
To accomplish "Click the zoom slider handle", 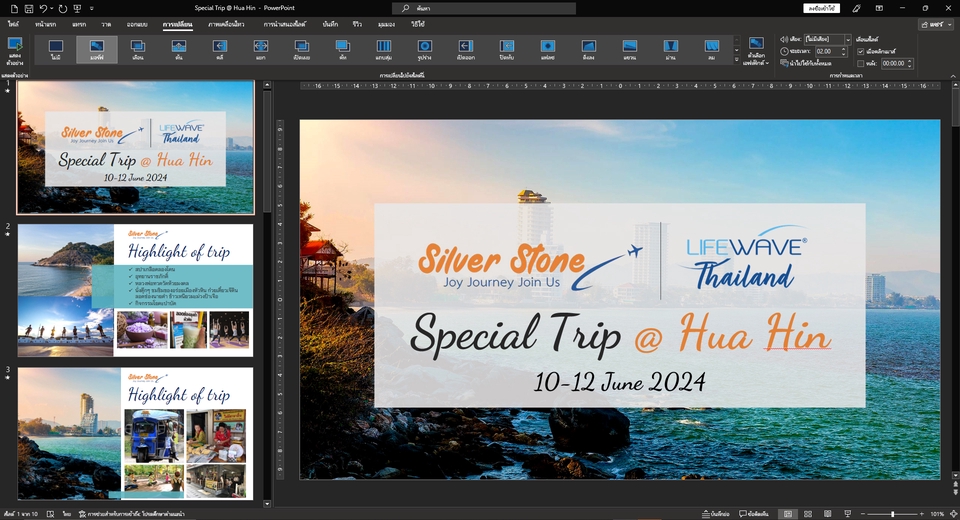I will tap(892, 514).
